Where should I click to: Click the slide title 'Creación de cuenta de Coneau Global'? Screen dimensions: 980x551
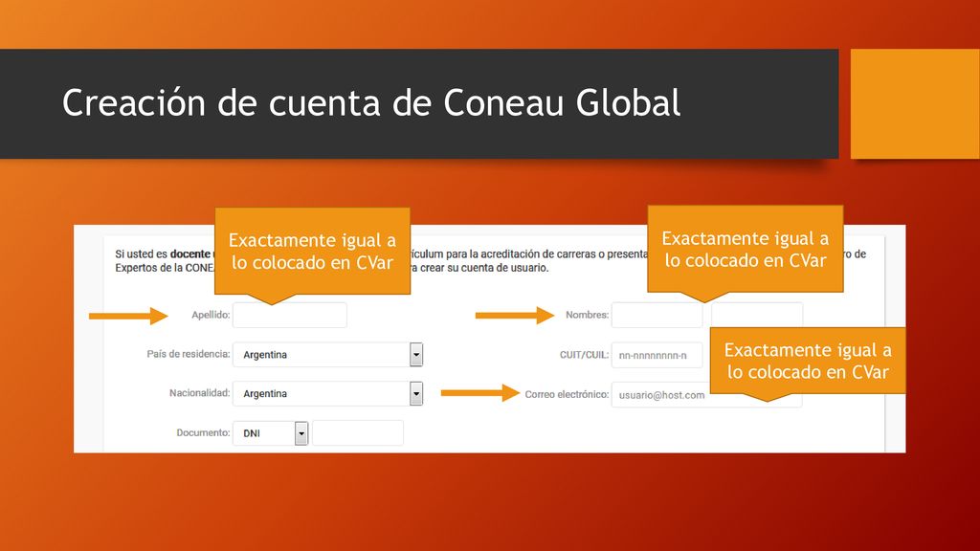(371, 102)
